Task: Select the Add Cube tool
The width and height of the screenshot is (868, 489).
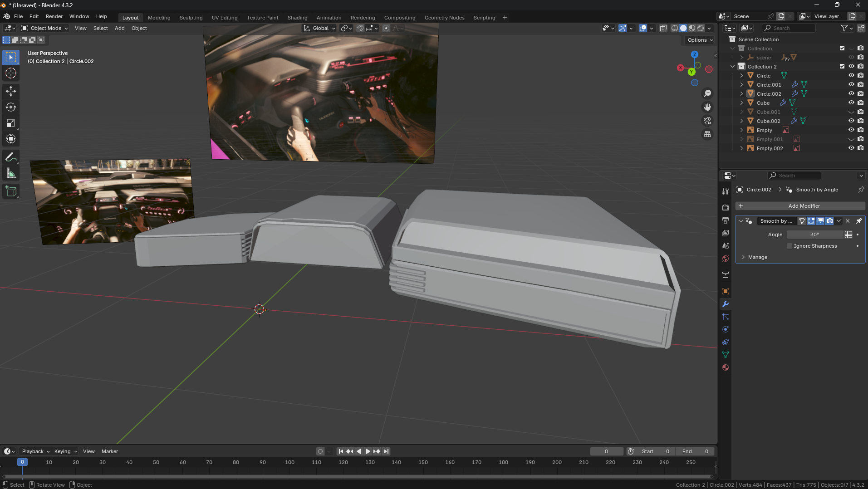Action: tap(11, 191)
